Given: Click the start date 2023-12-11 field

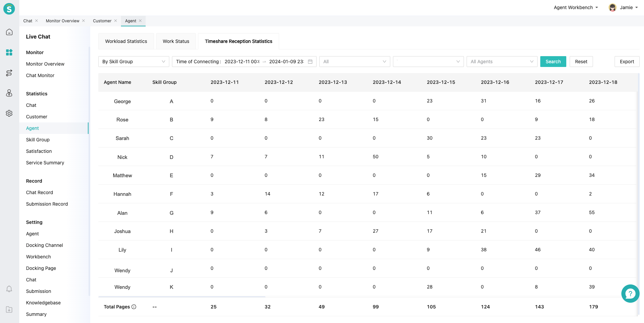Looking at the screenshot, I should point(242,62).
